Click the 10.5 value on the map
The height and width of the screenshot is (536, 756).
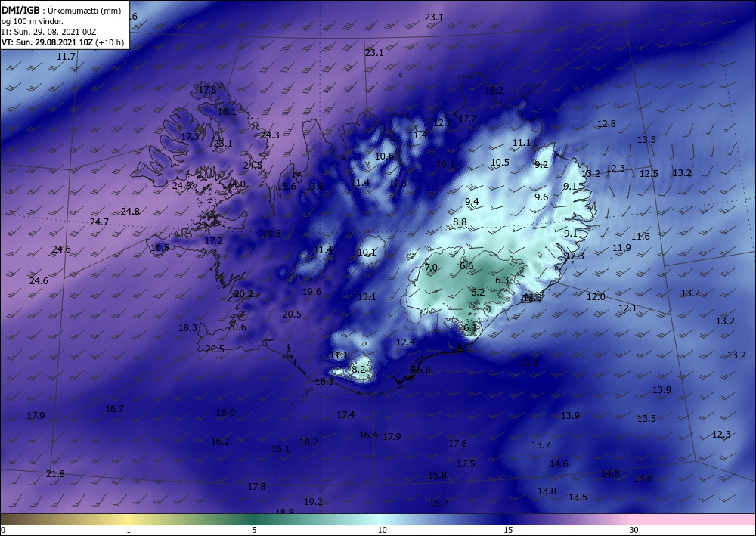pos(500,163)
